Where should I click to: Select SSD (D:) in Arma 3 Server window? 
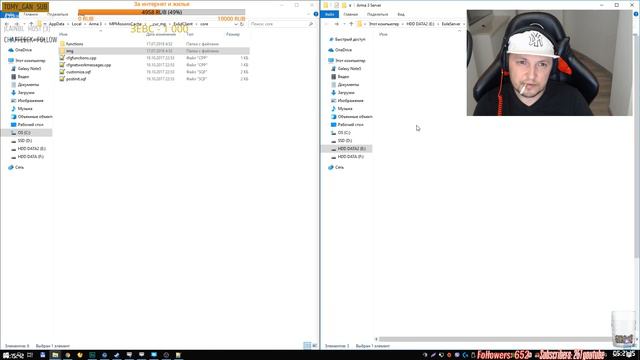tap(344, 140)
